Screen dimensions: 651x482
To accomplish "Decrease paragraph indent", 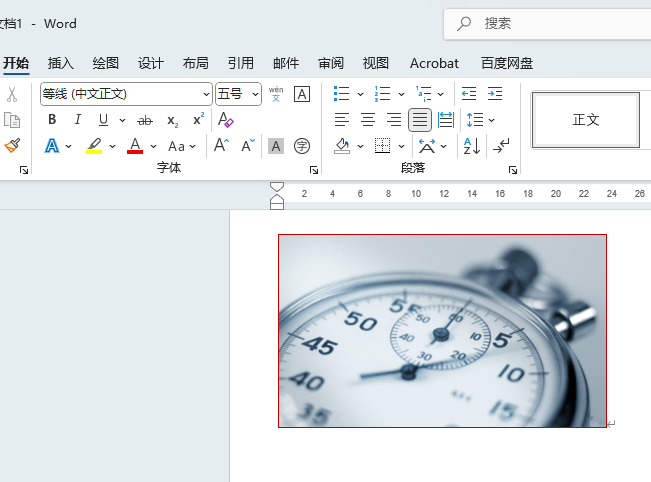I will pos(469,94).
